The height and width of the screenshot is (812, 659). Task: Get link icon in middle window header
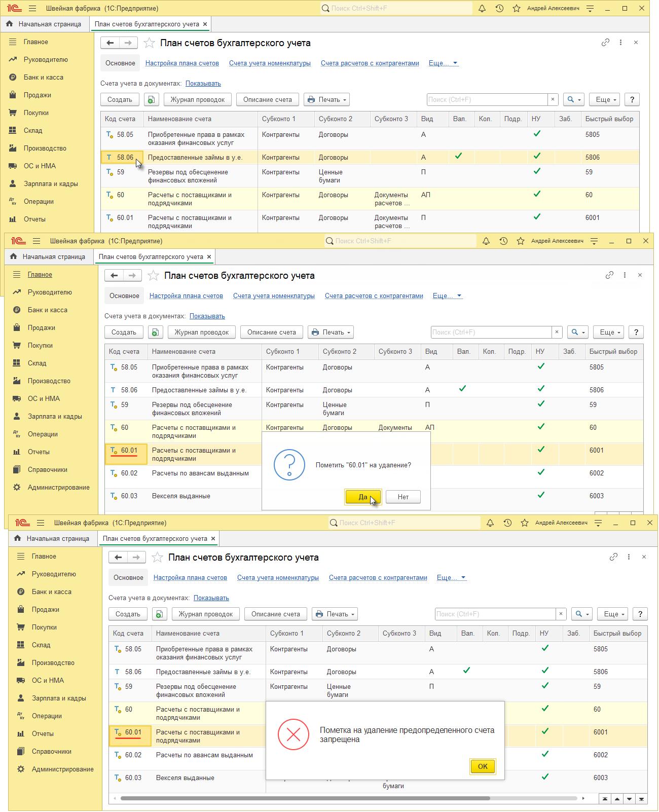[609, 275]
